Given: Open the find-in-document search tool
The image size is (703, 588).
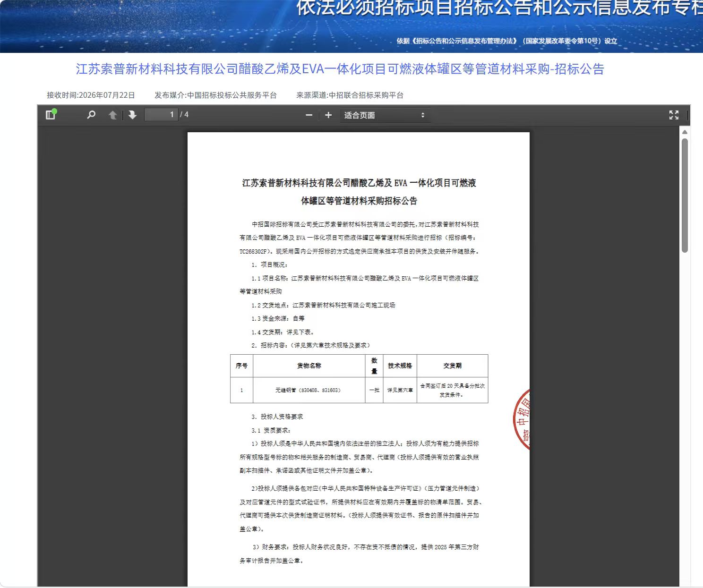Looking at the screenshot, I should click(91, 115).
